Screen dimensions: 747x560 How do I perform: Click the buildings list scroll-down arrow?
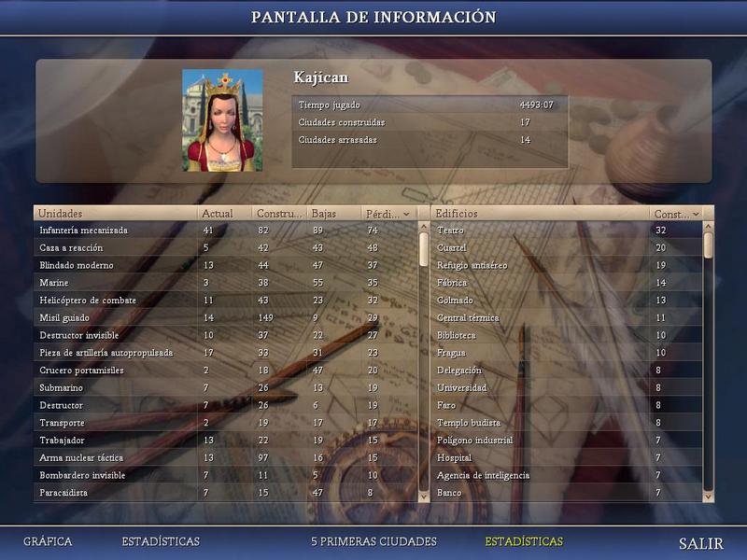click(x=709, y=497)
